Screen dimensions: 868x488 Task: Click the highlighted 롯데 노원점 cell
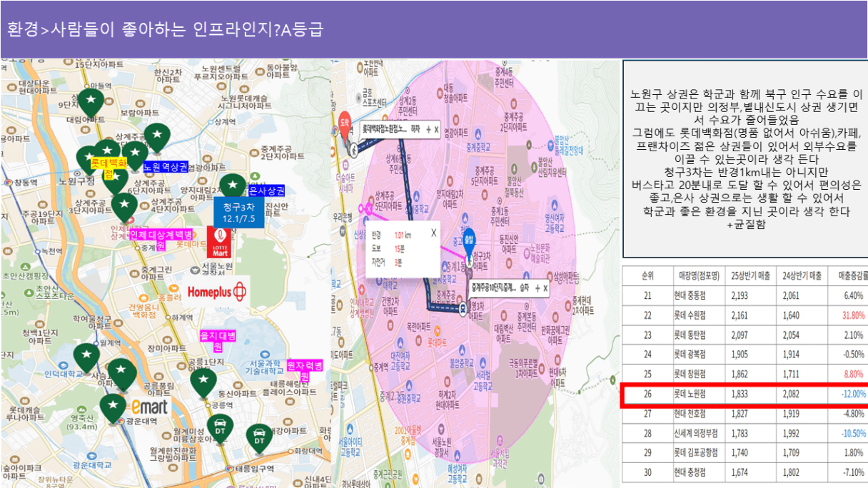(700, 394)
